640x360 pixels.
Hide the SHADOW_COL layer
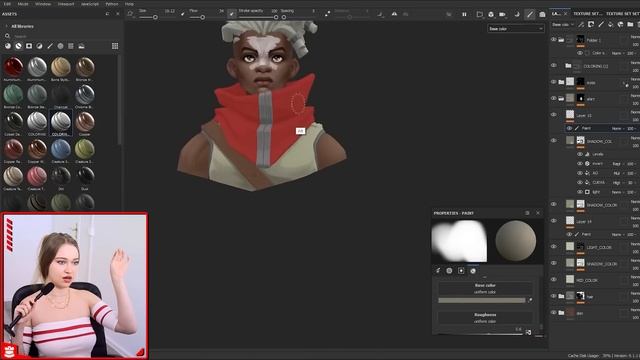click(553, 140)
